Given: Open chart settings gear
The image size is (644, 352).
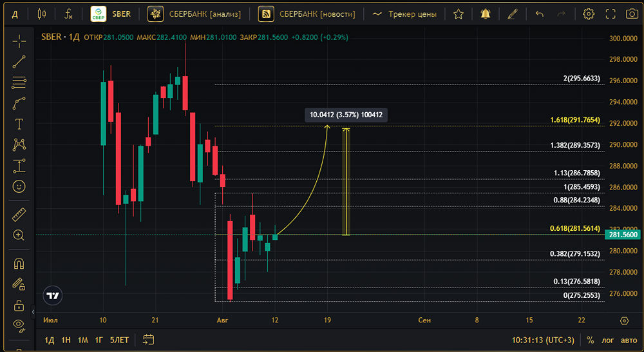Looking at the screenshot, I should [589, 14].
